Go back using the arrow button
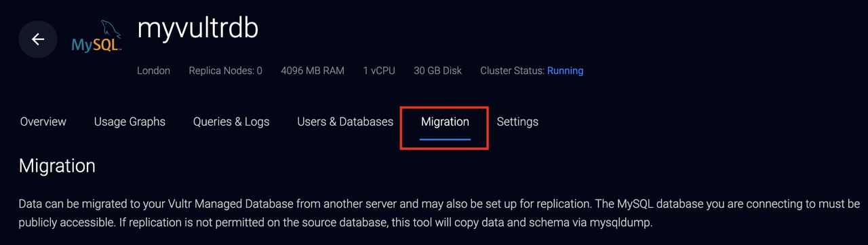The width and height of the screenshot is (868, 245). pos(38,39)
